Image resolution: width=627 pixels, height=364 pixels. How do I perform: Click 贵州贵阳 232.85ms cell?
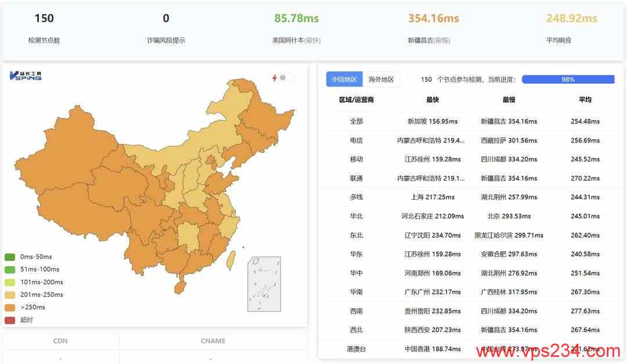[433, 311]
